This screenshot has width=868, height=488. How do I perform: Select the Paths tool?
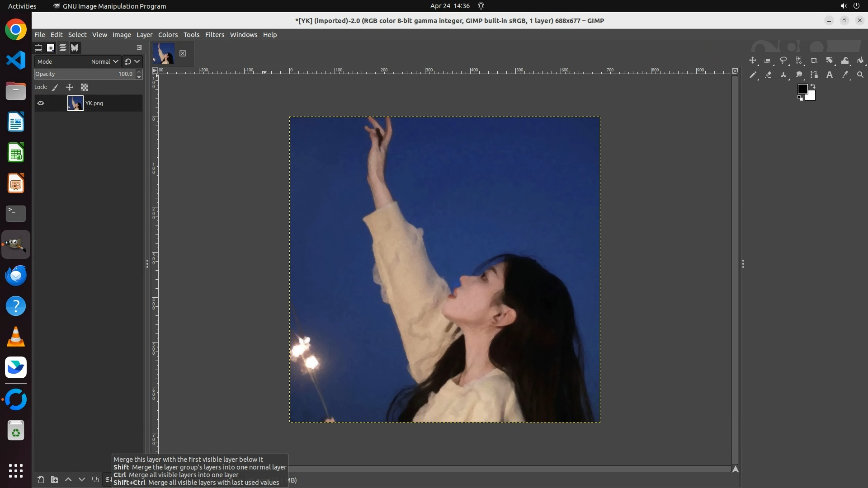point(814,75)
